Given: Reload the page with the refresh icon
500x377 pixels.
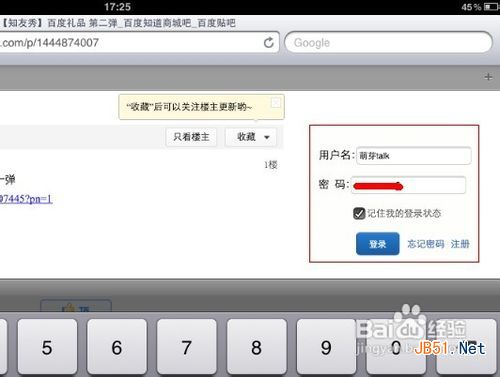Looking at the screenshot, I should tap(269, 42).
